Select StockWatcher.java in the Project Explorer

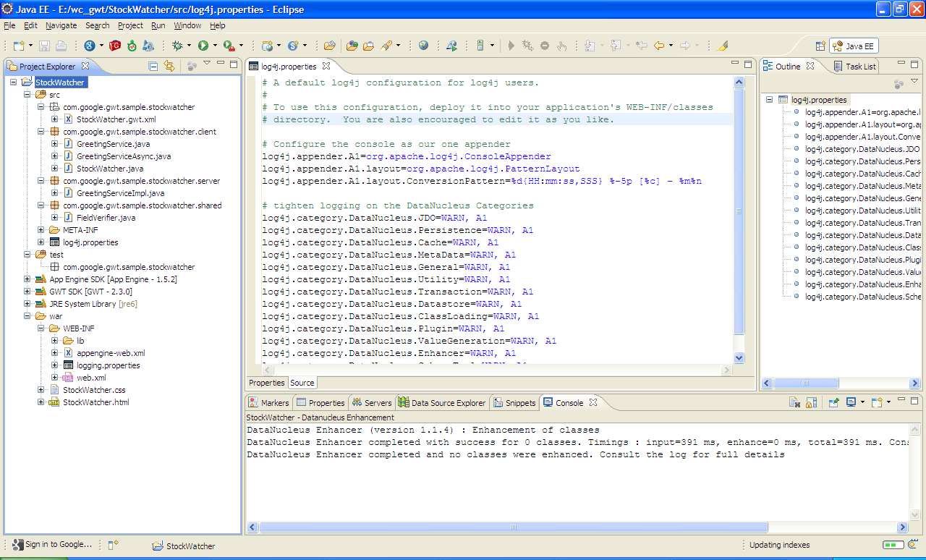pos(110,169)
